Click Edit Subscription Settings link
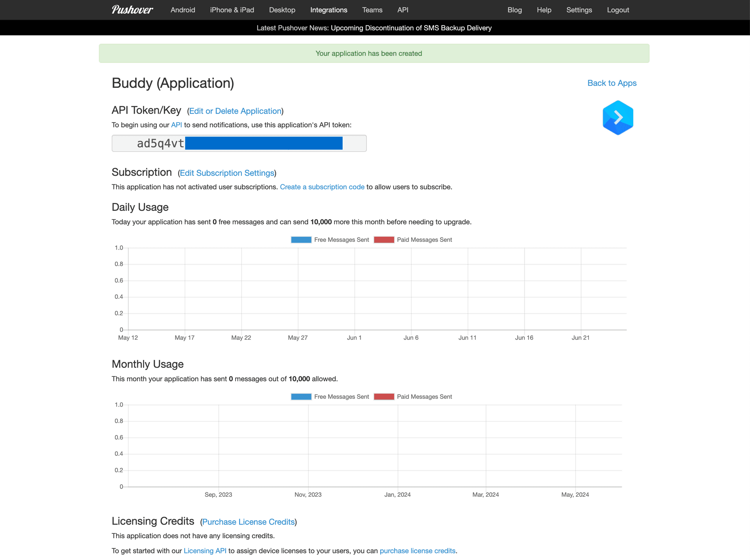This screenshot has height=560, width=750. tap(227, 172)
